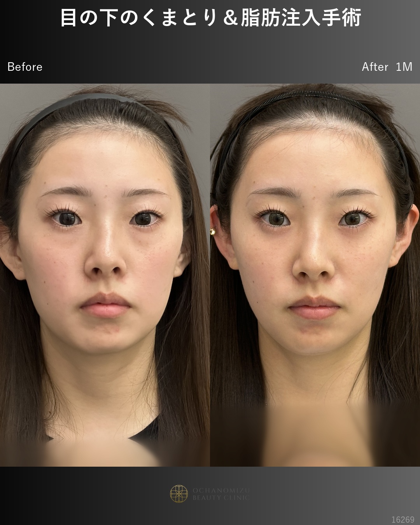Select the "Before" label
This screenshot has width=420, height=525.
(x=25, y=67)
